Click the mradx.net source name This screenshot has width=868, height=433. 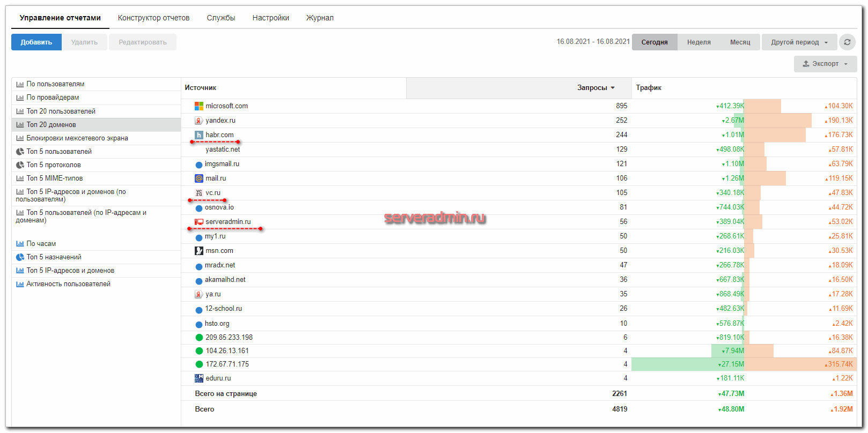[220, 265]
